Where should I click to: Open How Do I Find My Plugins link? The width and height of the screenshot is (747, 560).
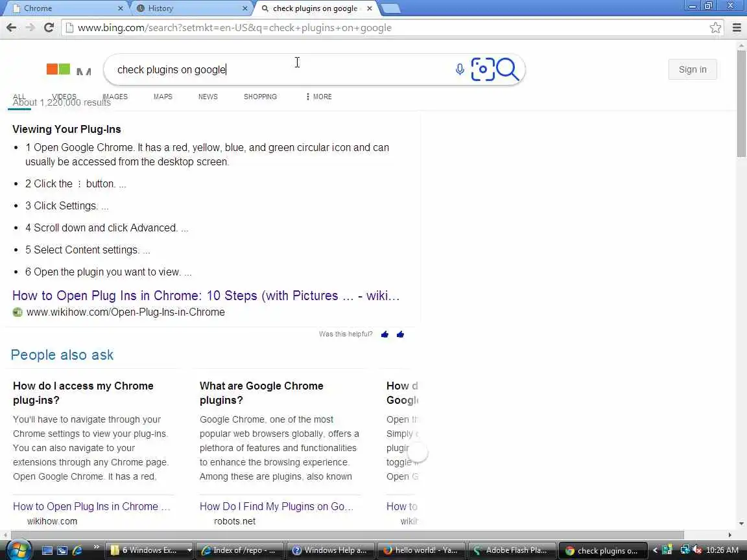pyautogui.click(x=276, y=507)
